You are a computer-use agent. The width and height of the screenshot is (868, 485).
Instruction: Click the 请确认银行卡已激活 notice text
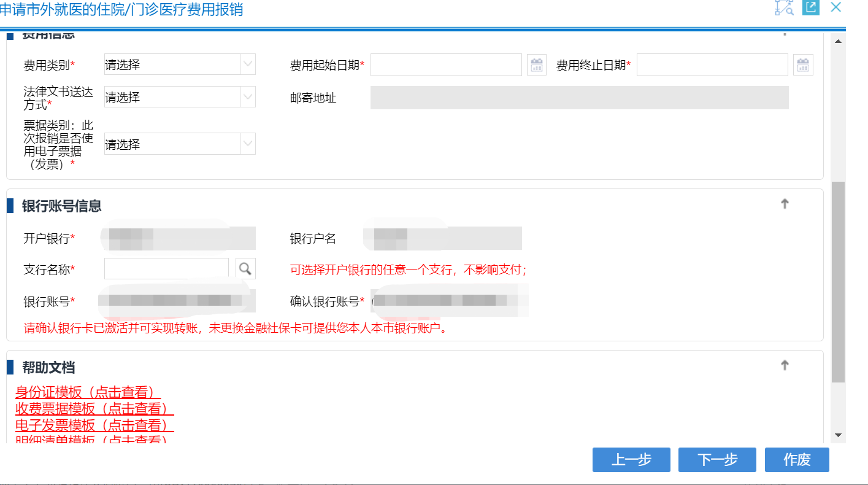click(236, 328)
